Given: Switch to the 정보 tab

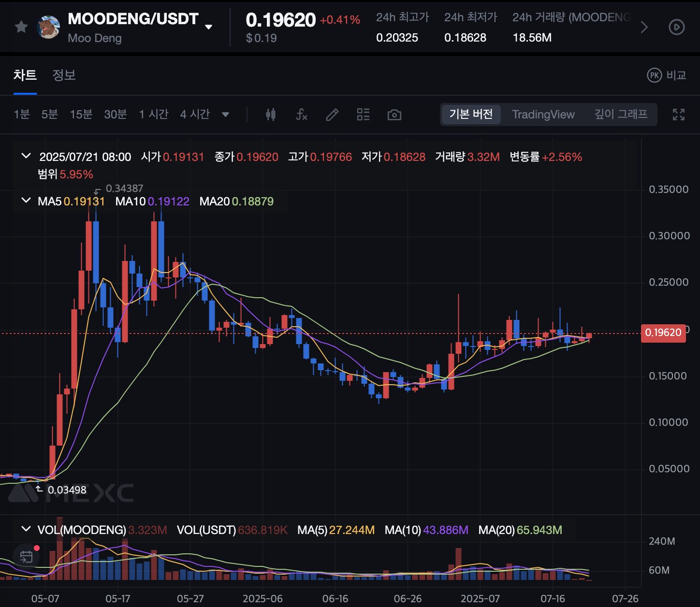Looking at the screenshot, I should (64, 75).
